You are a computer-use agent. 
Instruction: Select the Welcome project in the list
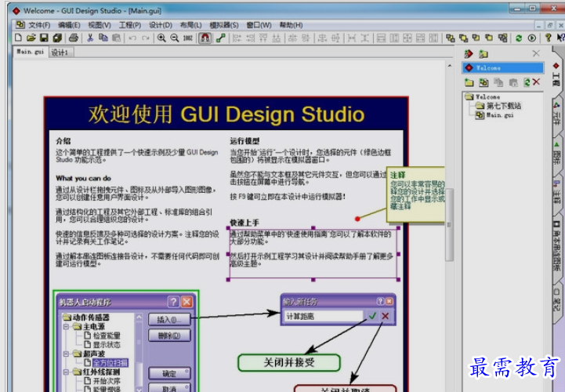point(503,67)
